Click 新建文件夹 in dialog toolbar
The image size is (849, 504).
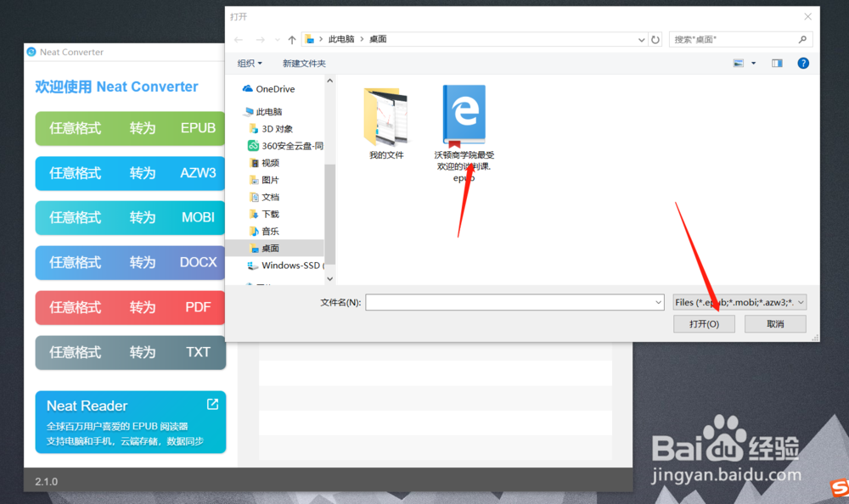304,64
